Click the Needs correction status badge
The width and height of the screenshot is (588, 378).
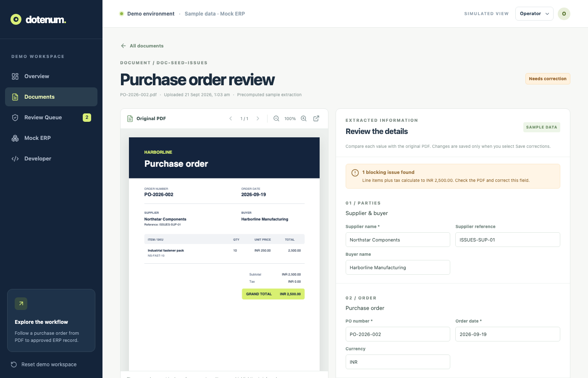pos(548,79)
